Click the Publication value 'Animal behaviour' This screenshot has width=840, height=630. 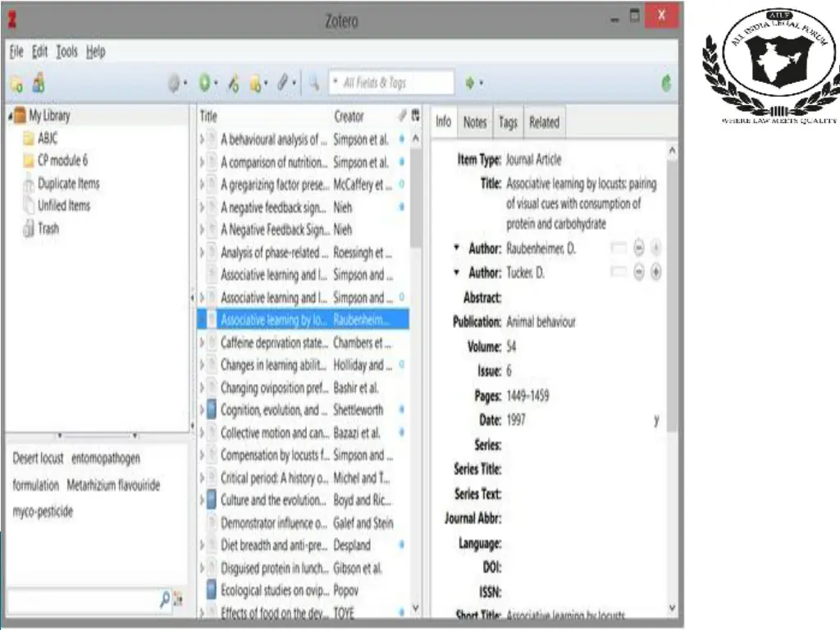541,322
